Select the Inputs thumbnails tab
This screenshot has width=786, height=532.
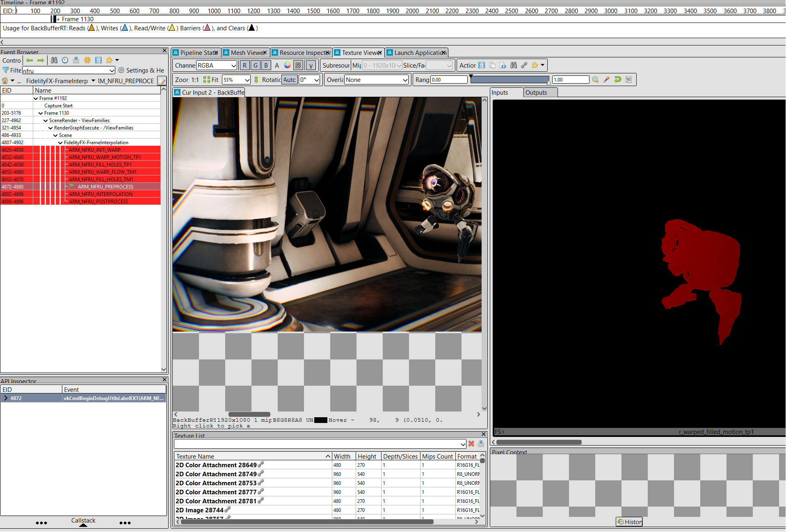(x=506, y=93)
